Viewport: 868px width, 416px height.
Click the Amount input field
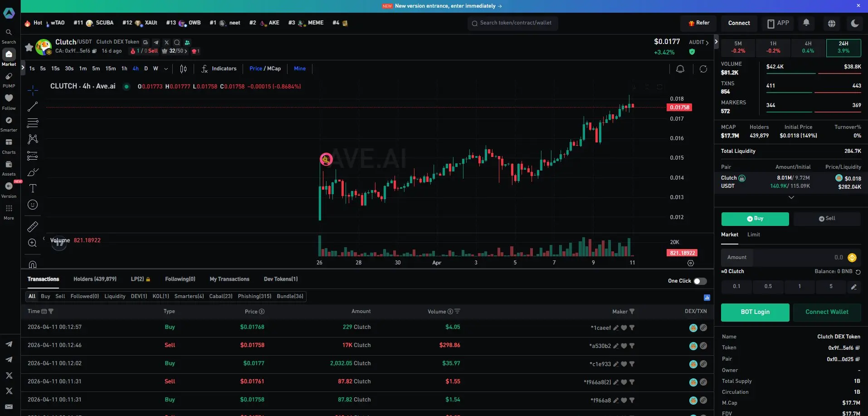791,257
